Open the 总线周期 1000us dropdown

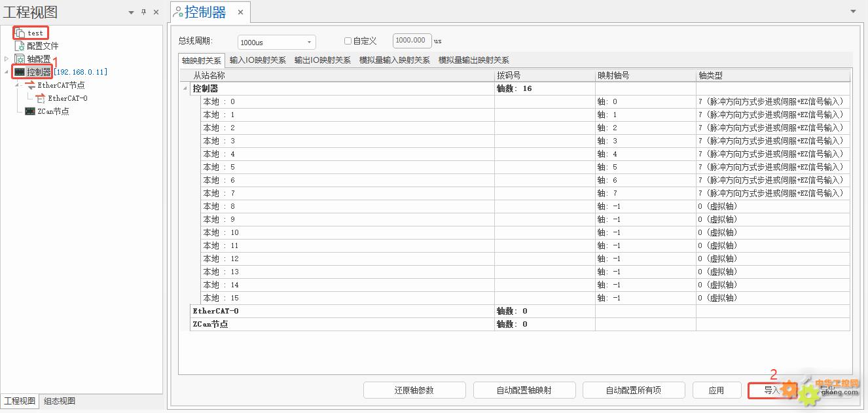click(309, 43)
